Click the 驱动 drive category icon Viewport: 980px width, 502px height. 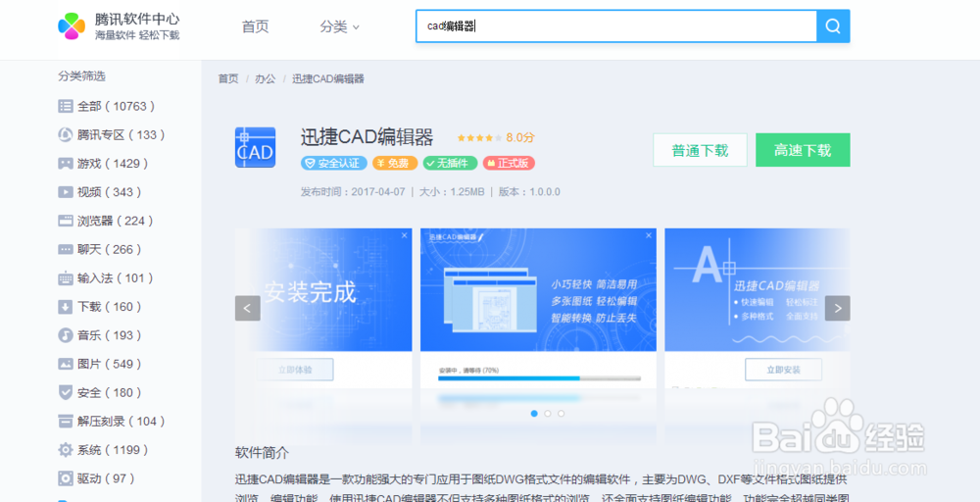click(66, 478)
